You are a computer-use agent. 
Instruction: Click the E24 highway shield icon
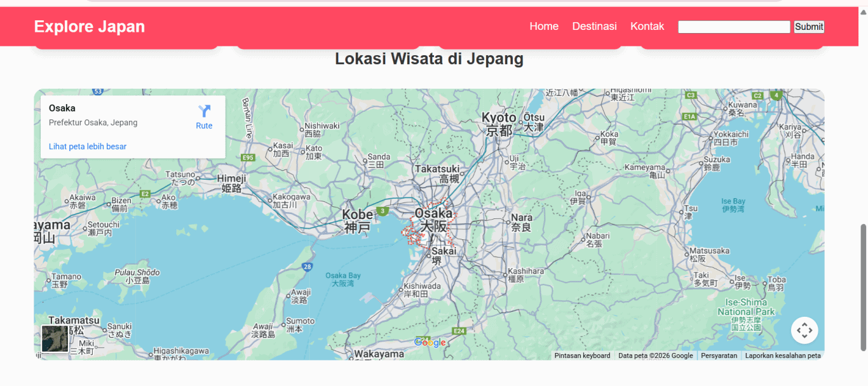459,331
